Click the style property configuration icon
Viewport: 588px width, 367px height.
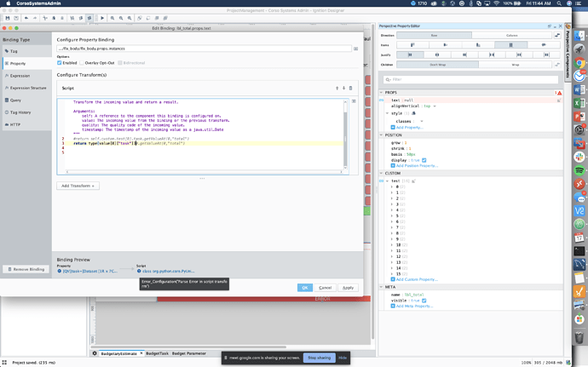pos(413,113)
